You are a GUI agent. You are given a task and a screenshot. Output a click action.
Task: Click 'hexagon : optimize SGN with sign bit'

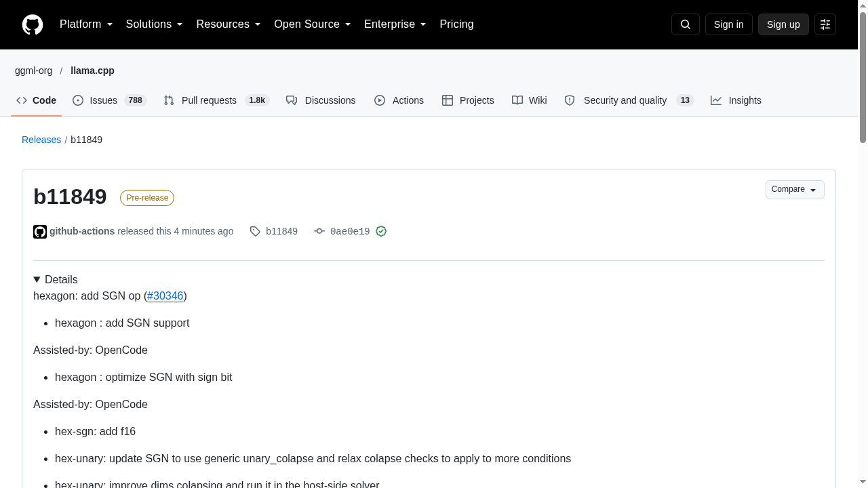pos(144,378)
